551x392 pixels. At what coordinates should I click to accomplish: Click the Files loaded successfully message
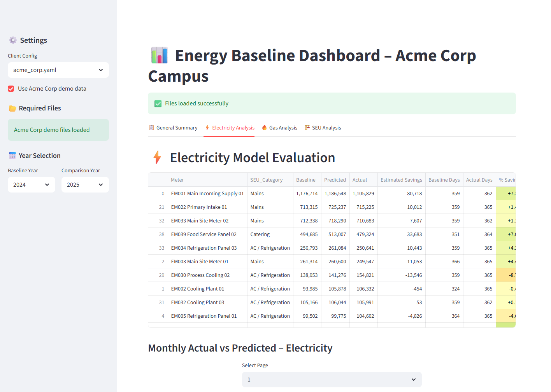tap(332, 103)
